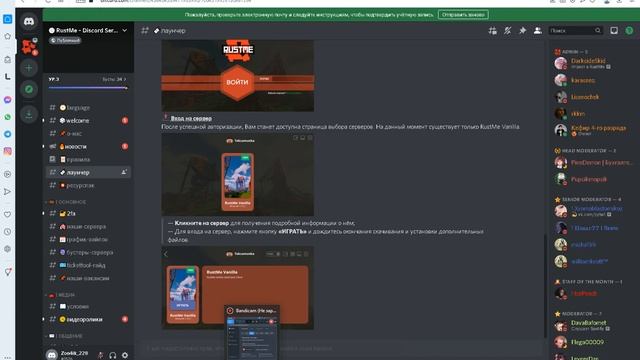Click the Bandicam window preview popup
The image size is (640, 360).
pos(252,333)
